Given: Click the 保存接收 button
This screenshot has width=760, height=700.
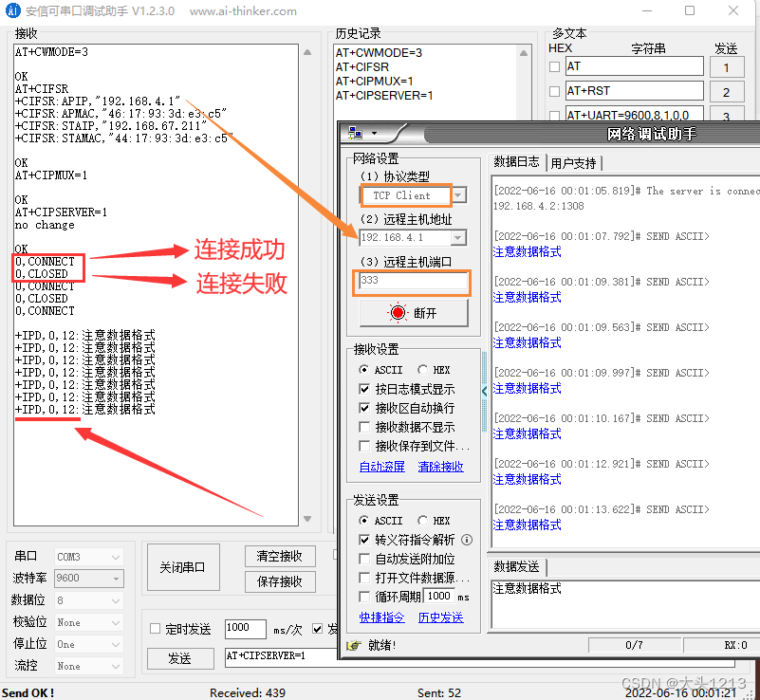Looking at the screenshot, I should 280,581.
